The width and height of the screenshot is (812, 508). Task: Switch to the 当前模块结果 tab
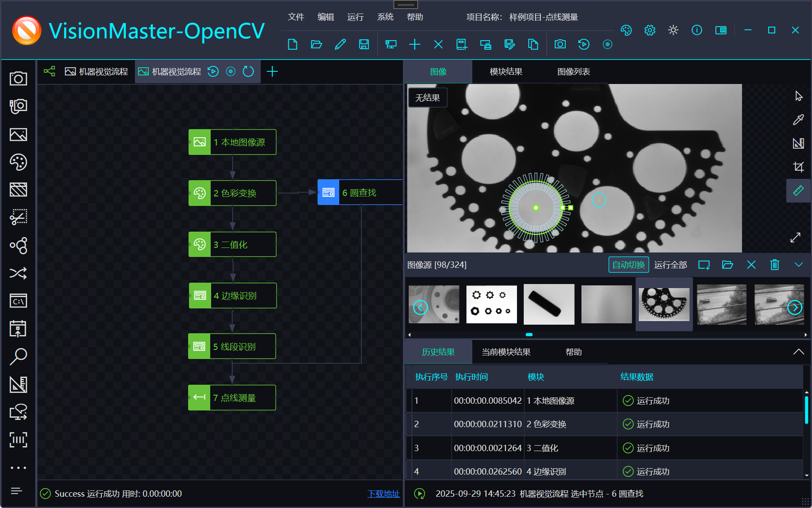(506, 352)
